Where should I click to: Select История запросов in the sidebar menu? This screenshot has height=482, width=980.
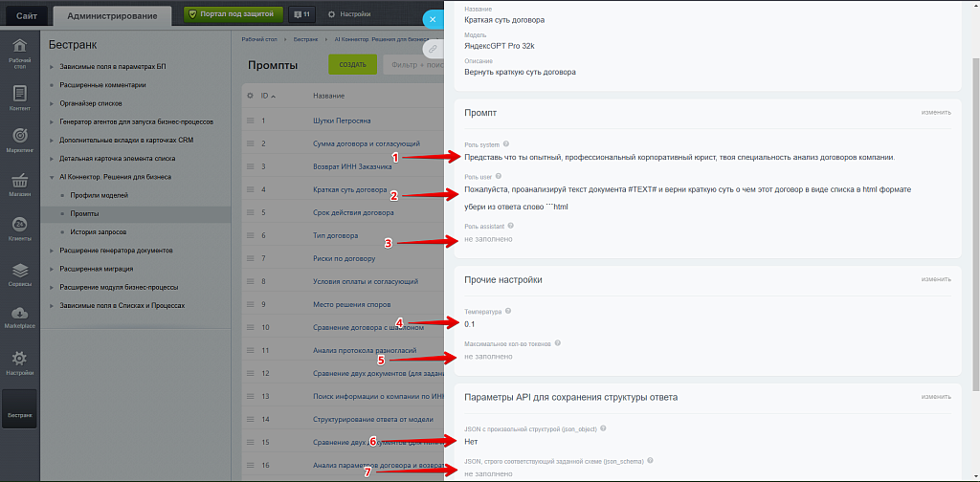(x=98, y=231)
